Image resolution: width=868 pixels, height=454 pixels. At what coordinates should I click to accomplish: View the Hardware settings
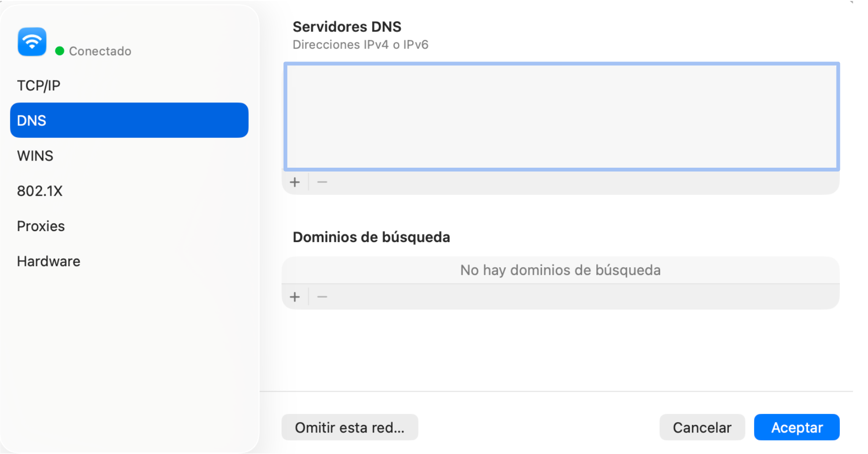[x=48, y=261]
